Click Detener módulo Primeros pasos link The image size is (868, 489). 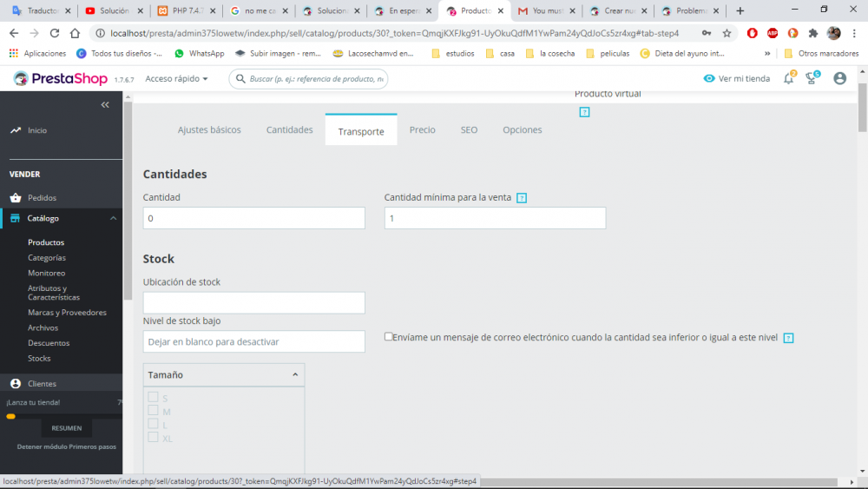click(x=67, y=446)
